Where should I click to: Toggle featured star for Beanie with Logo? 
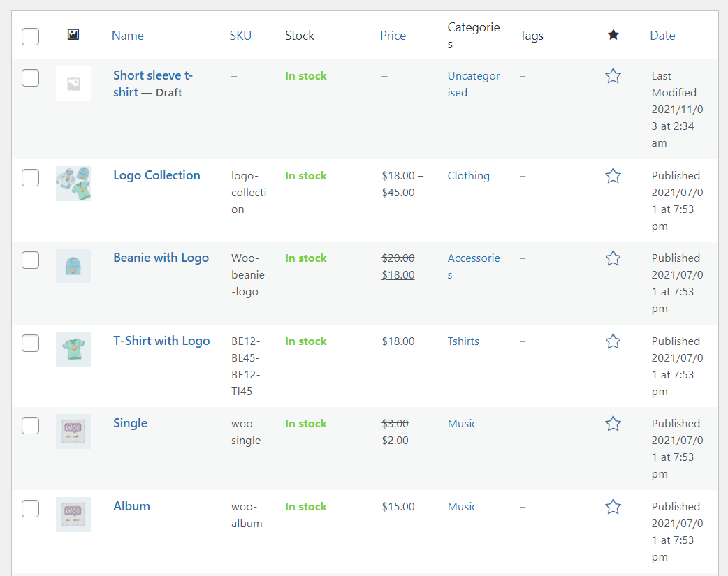tap(613, 258)
